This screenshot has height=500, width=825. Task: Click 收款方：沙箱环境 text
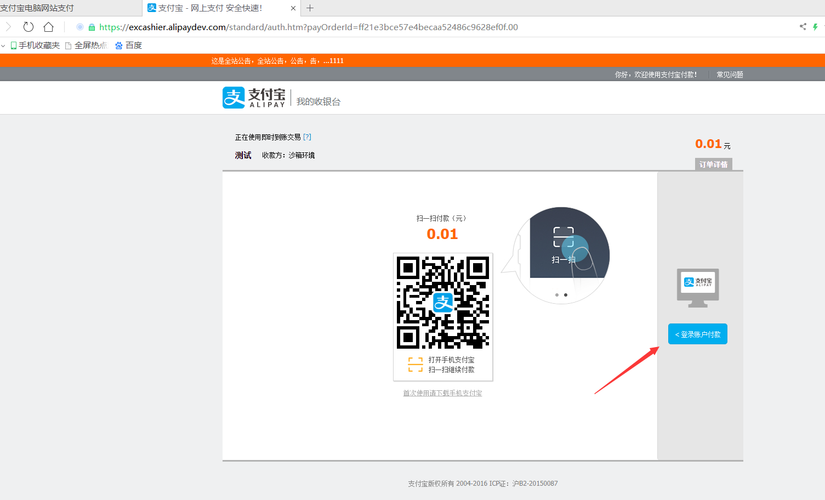[x=288, y=155]
